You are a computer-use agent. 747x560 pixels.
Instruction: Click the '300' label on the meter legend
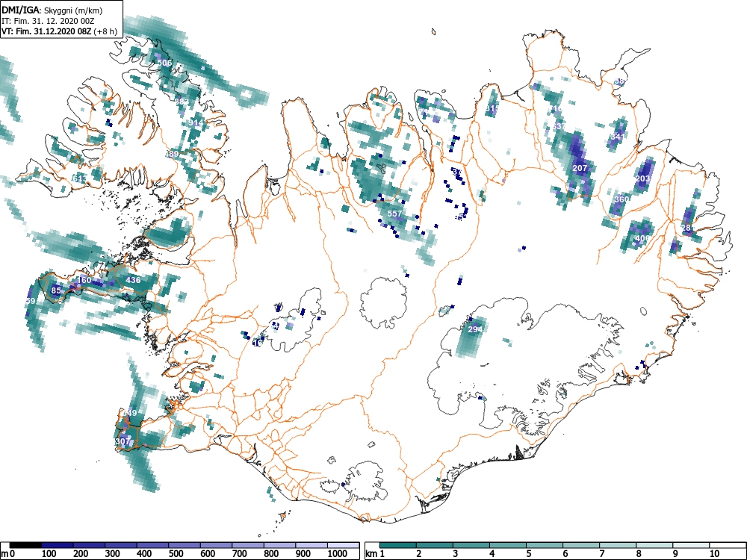pos(113,554)
